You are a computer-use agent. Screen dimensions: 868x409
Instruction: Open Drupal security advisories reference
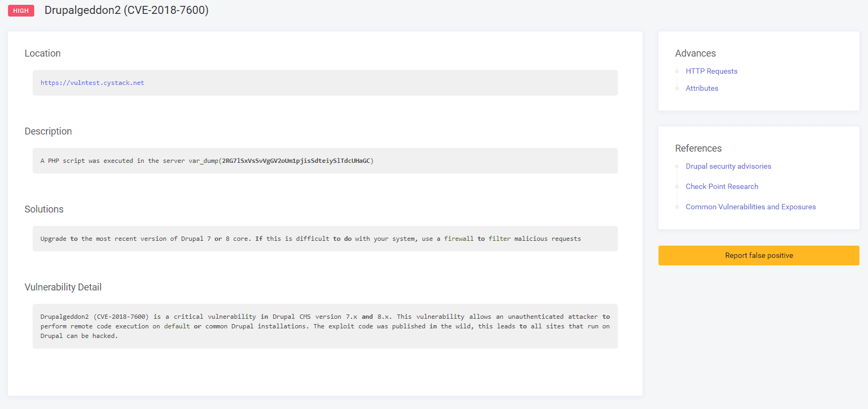pyautogui.click(x=728, y=166)
